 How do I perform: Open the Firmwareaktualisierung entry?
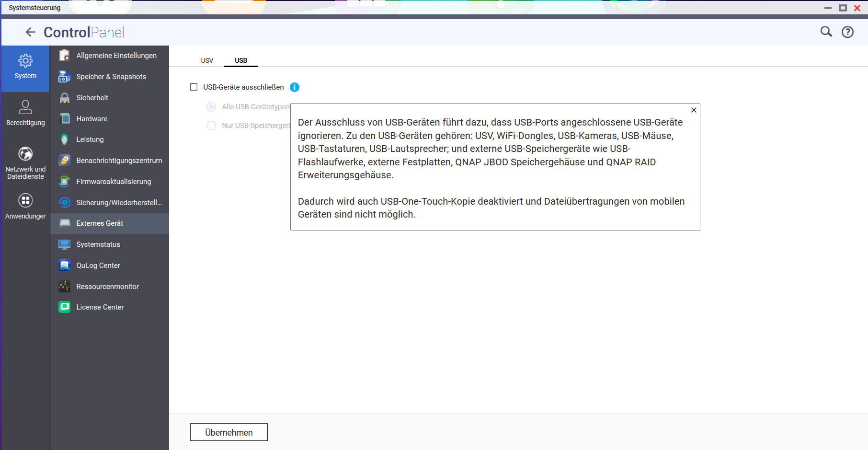[x=110, y=182]
